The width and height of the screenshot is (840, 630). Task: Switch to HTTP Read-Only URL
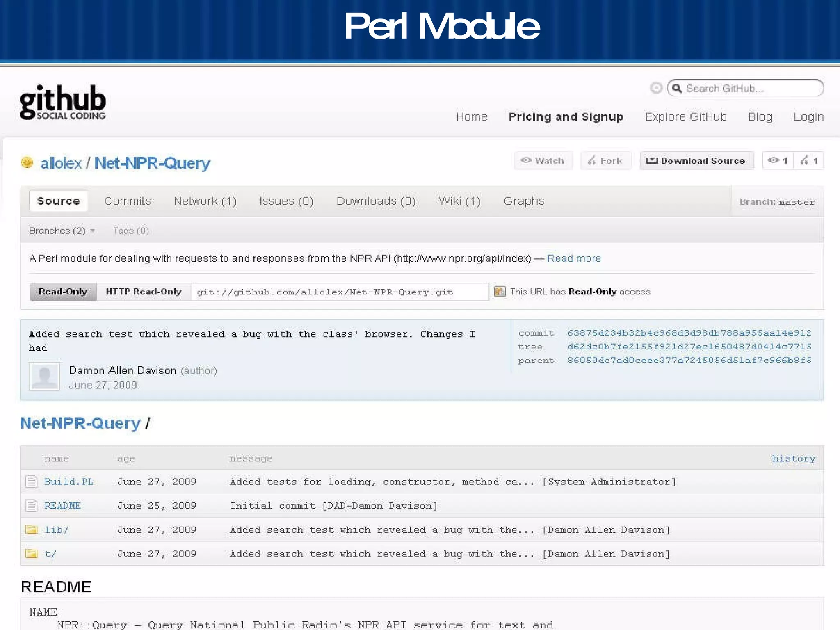144,292
